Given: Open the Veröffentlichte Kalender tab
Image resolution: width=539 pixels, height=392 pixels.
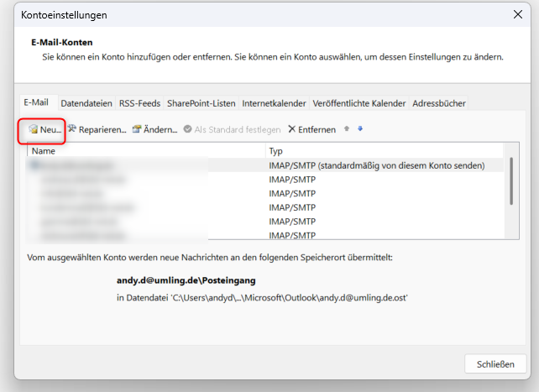Looking at the screenshot, I should pyautogui.click(x=358, y=103).
